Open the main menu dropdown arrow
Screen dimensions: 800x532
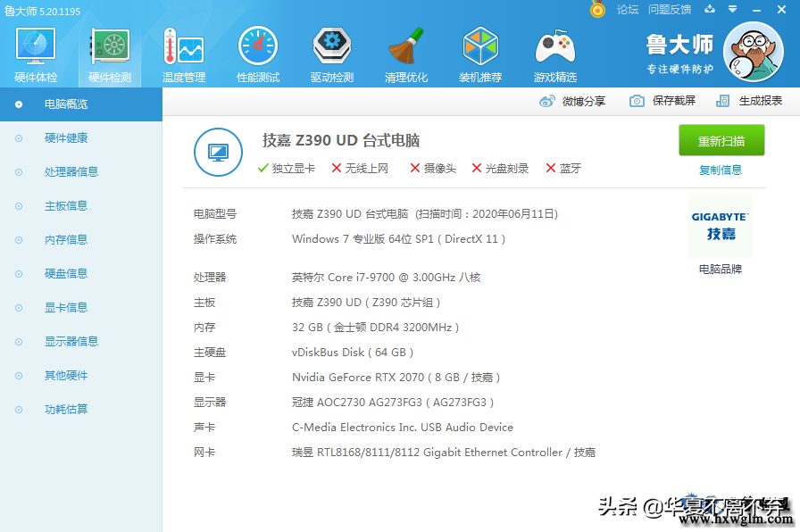pos(734,9)
